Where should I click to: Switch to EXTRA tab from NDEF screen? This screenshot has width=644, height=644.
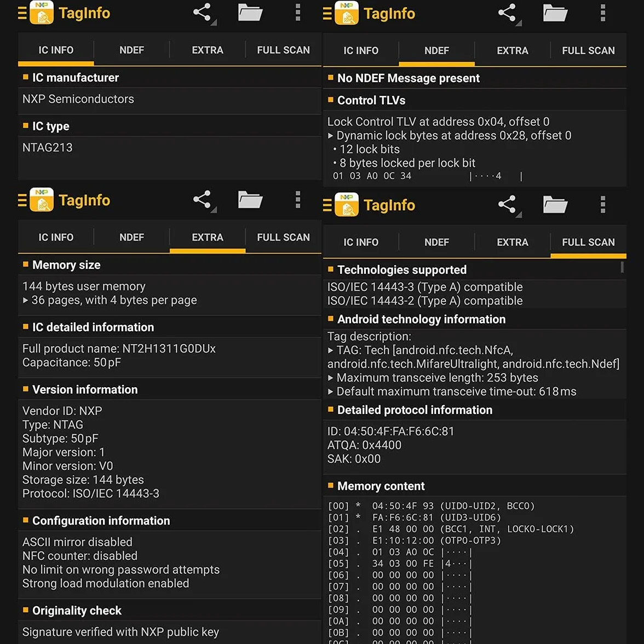pyautogui.click(x=513, y=50)
